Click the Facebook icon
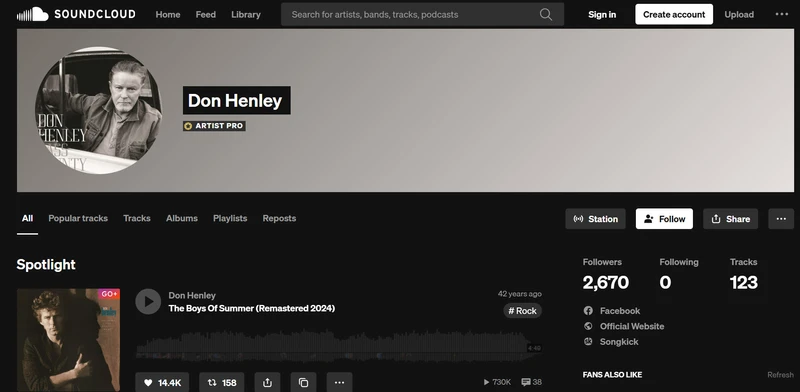Screen dimensions: 800x392 [588, 311]
